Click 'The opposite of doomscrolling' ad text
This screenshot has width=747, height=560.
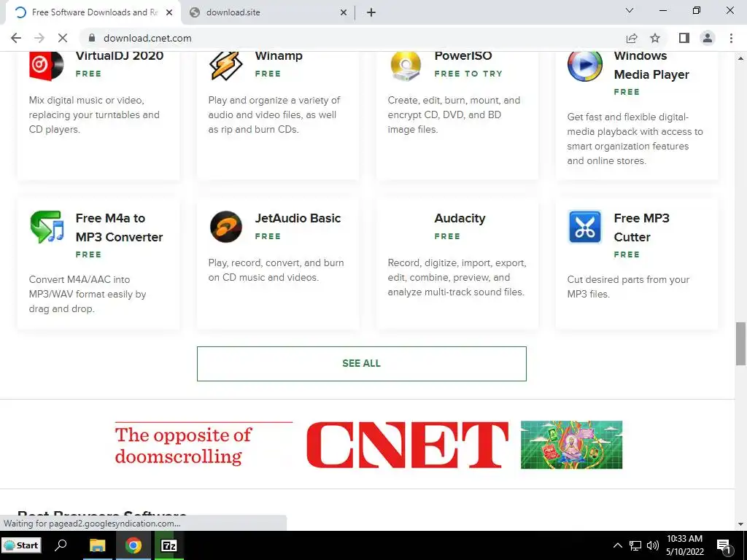(x=183, y=446)
